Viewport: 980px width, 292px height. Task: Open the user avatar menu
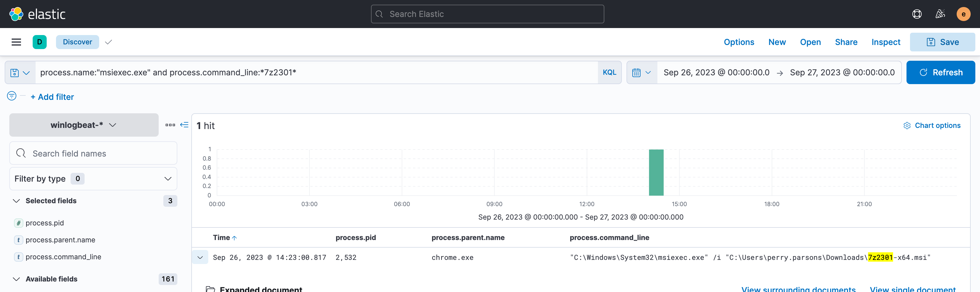[x=963, y=14]
